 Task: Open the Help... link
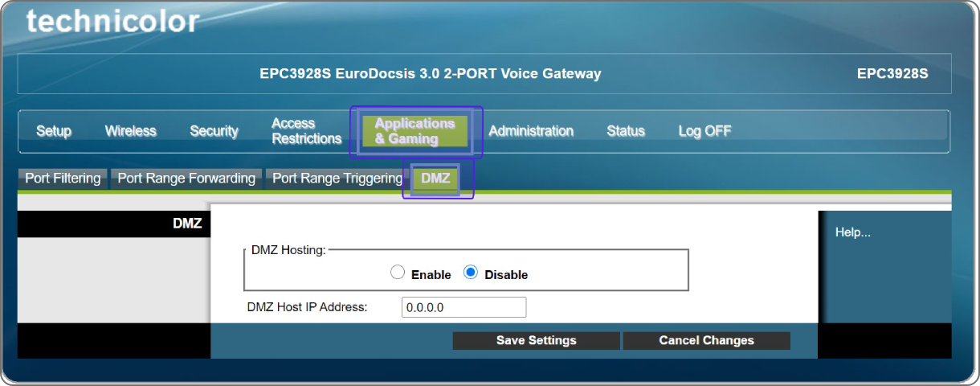click(x=853, y=232)
